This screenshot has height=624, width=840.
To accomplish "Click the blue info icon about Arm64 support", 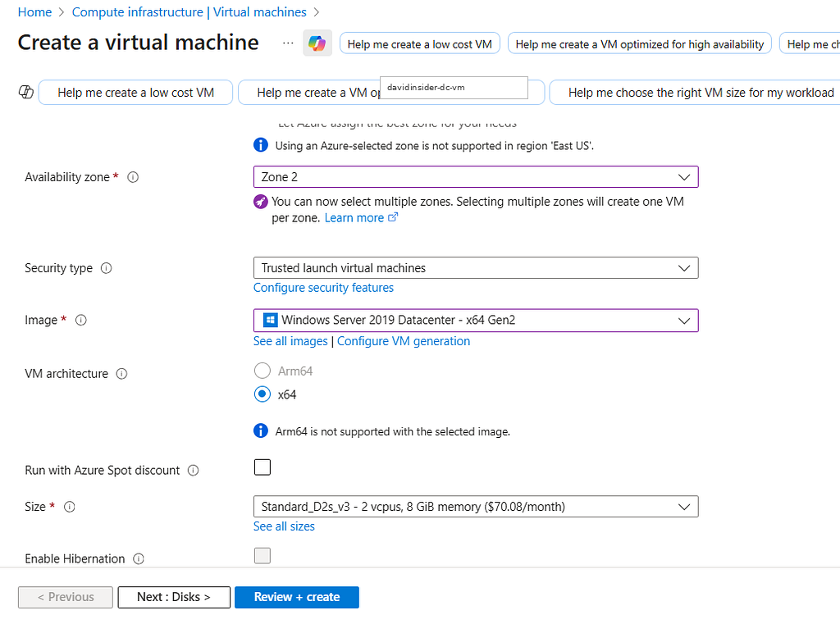I will [x=260, y=430].
